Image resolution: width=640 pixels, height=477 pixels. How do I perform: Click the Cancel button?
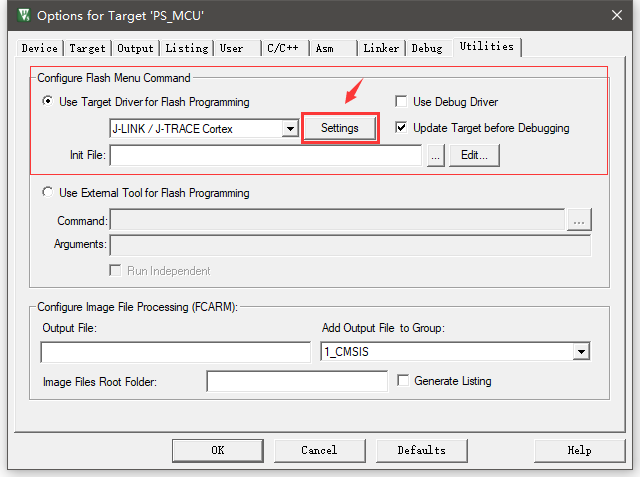(x=320, y=450)
